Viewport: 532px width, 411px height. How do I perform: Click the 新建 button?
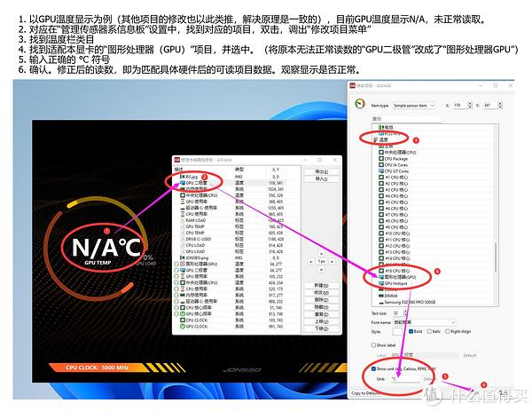tap(321, 285)
